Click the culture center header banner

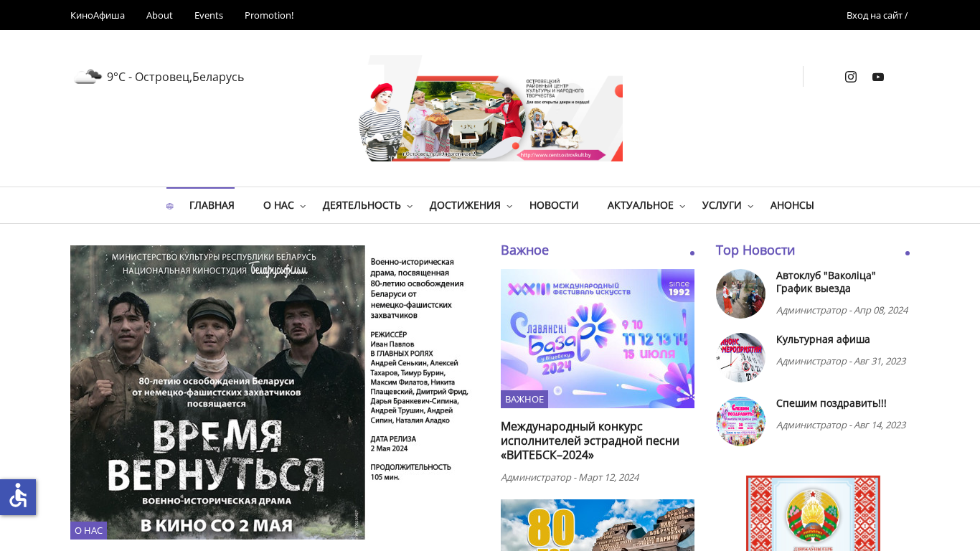(490, 108)
